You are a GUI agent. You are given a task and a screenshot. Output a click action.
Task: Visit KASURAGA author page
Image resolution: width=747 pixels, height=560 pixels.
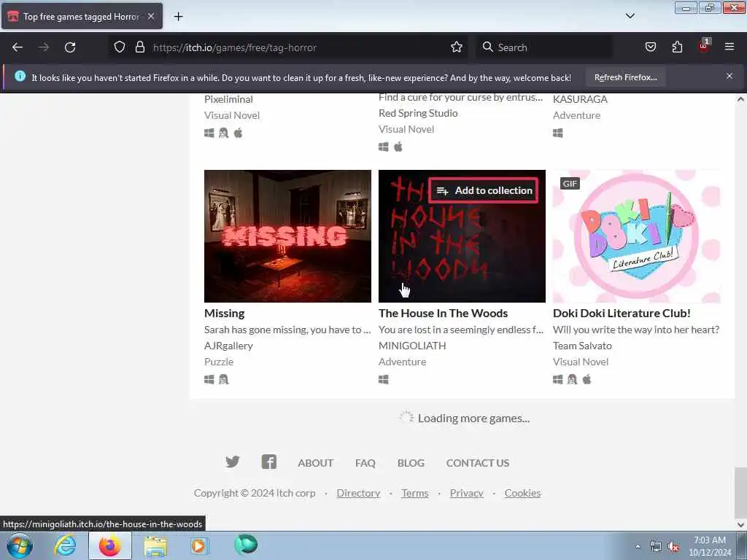[x=580, y=99]
